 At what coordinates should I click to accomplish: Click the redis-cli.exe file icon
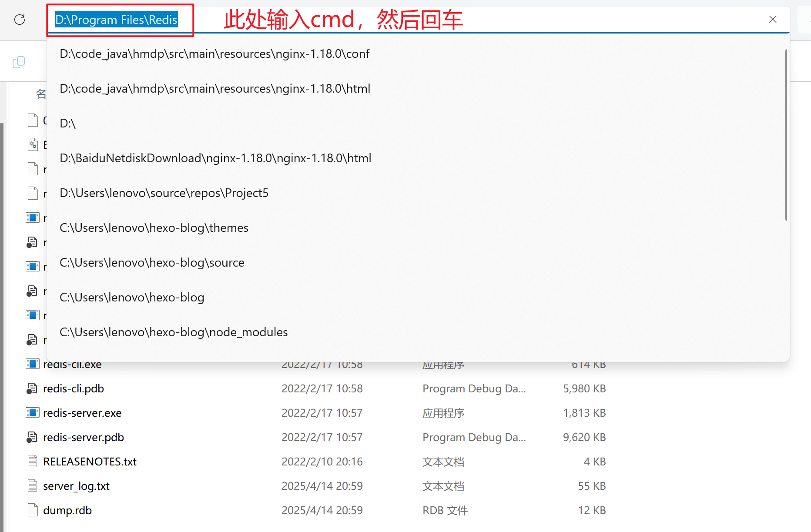tap(33, 364)
